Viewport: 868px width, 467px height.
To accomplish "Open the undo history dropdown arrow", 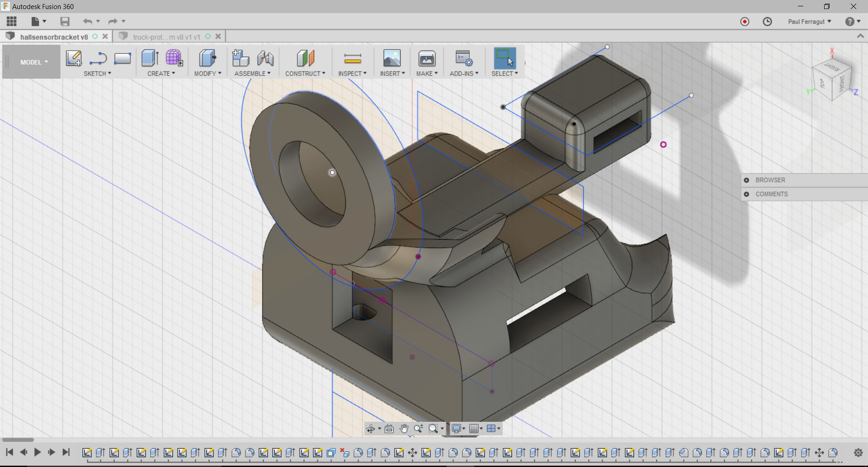I will pos(98,21).
